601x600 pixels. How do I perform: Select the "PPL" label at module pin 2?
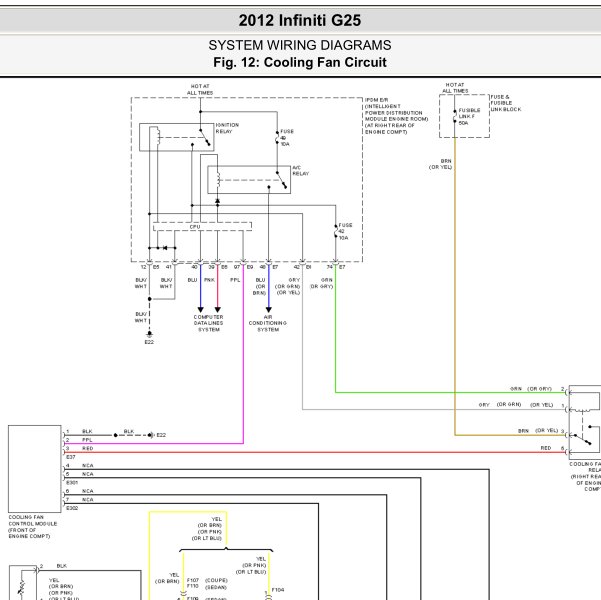point(87,440)
